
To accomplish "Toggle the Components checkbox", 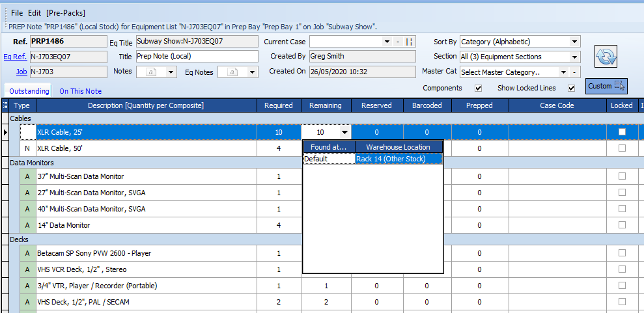I will click(479, 88).
